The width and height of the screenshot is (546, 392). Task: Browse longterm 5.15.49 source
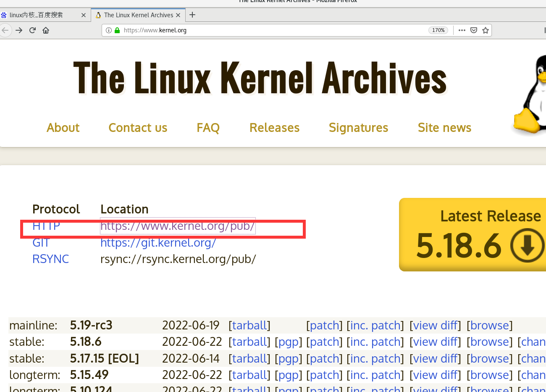click(x=490, y=375)
